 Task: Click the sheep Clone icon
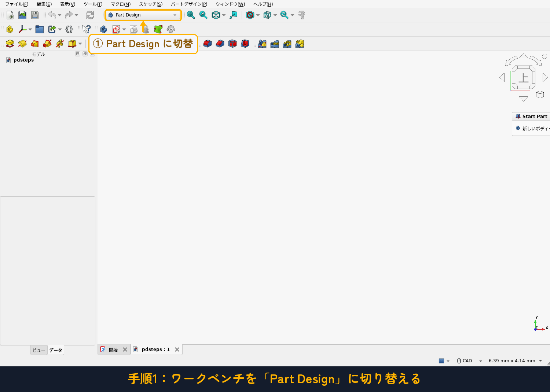tap(171, 29)
